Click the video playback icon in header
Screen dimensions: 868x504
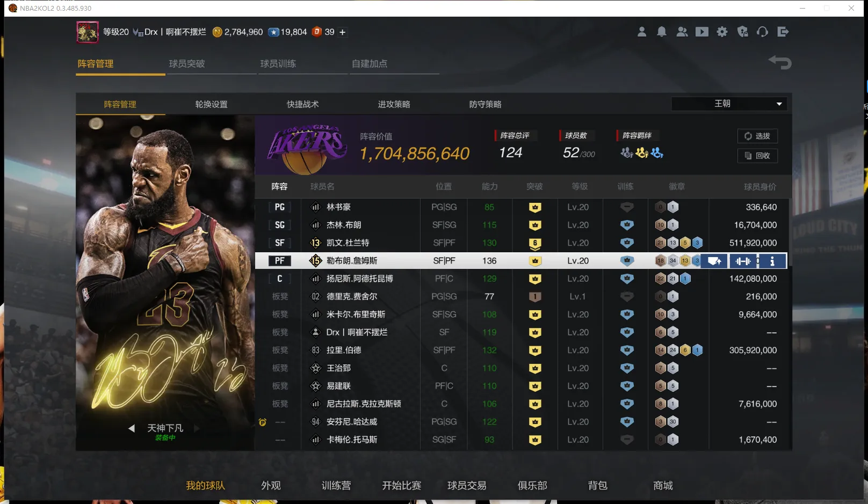tap(702, 32)
